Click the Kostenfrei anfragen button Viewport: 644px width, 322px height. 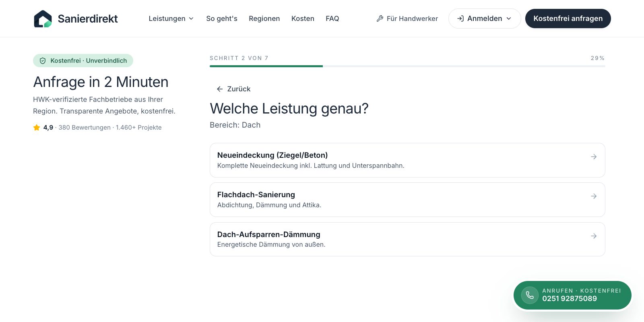click(x=568, y=19)
